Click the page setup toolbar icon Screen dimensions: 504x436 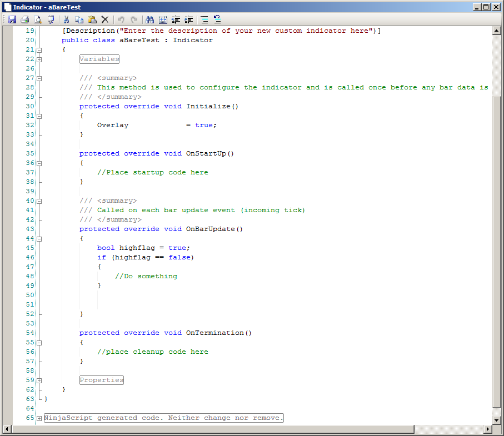[51, 19]
